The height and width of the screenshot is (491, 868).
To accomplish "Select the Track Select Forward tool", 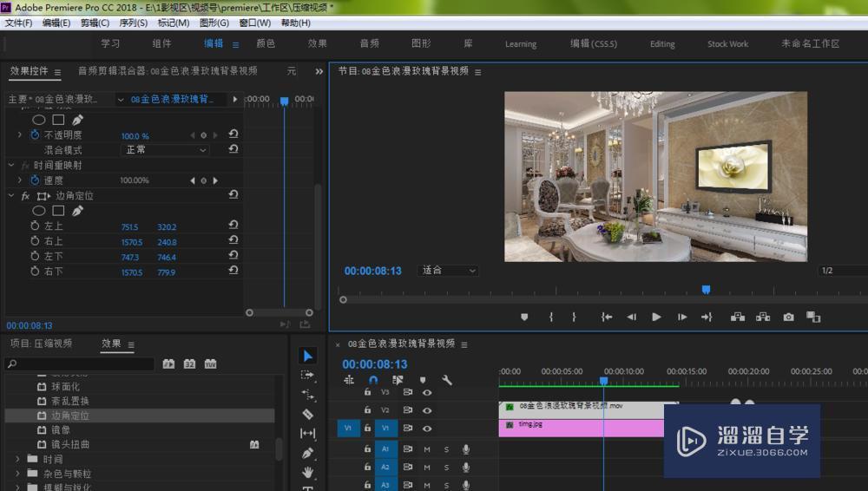I will click(x=308, y=376).
